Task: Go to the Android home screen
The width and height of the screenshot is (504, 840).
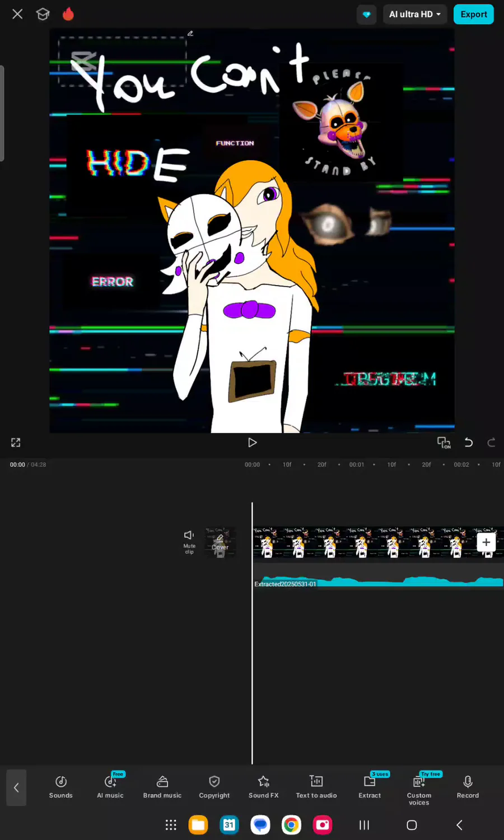Action: coord(412,825)
